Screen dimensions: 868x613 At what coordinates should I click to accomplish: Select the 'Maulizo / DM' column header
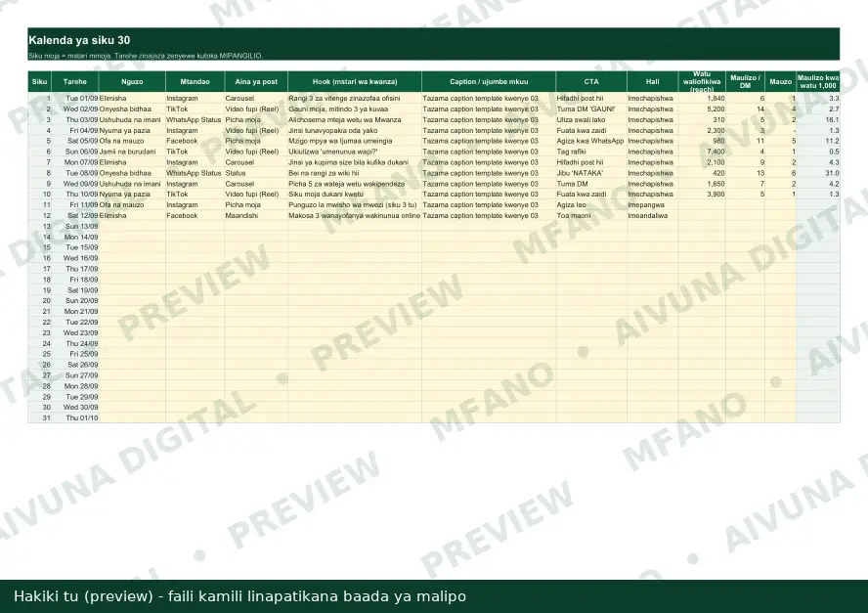click(x=745, y=81)
